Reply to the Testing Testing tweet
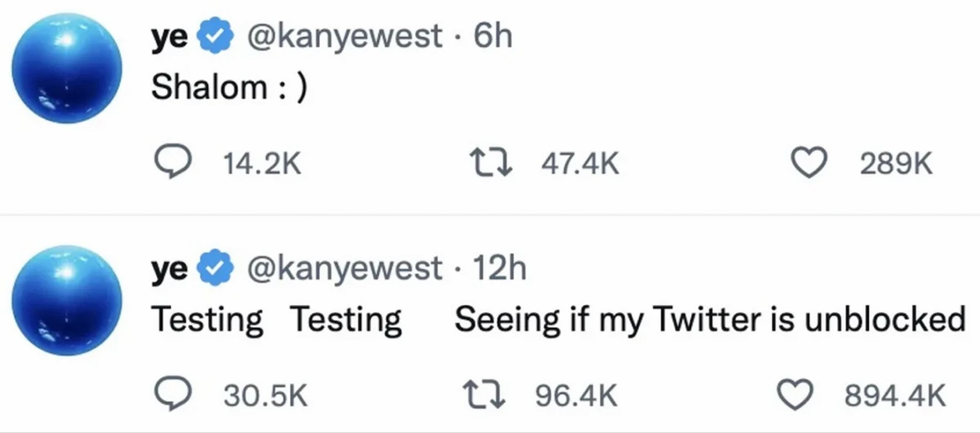This screenshot has width=980, height=433. point(173,394)
